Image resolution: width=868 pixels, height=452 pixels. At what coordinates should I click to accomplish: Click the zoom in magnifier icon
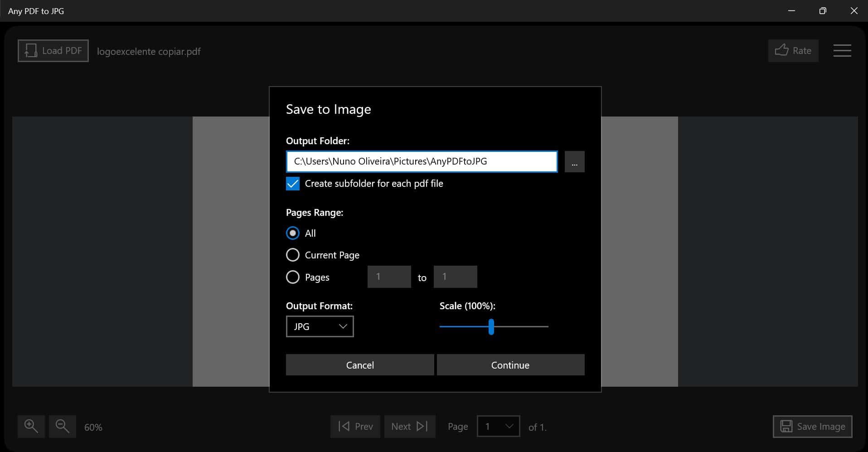point(31,427)
